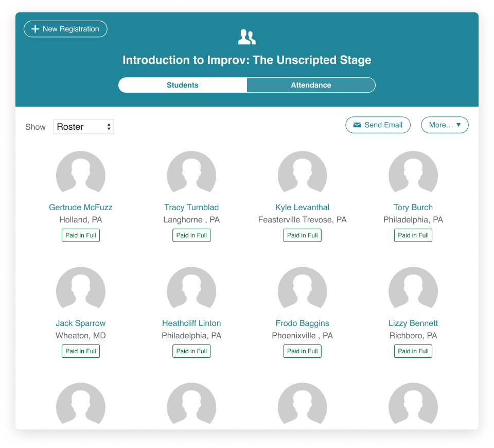Screen dimensions: 494x448
Task: Click Heathcliff Linton's name link
Action: pyautogui.click(x=191, y=323)
